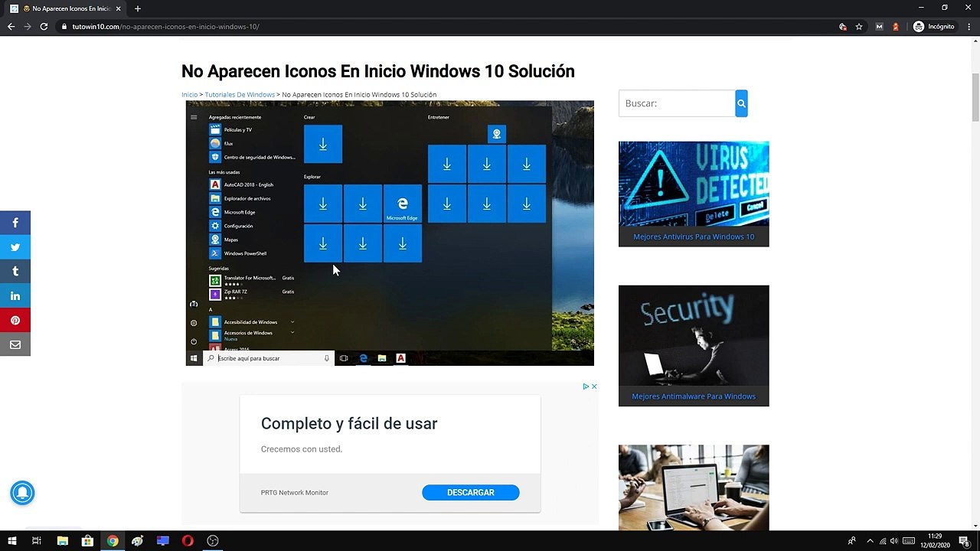Bookmark this page with the star
980x551 pixels.
coord(859,27)
